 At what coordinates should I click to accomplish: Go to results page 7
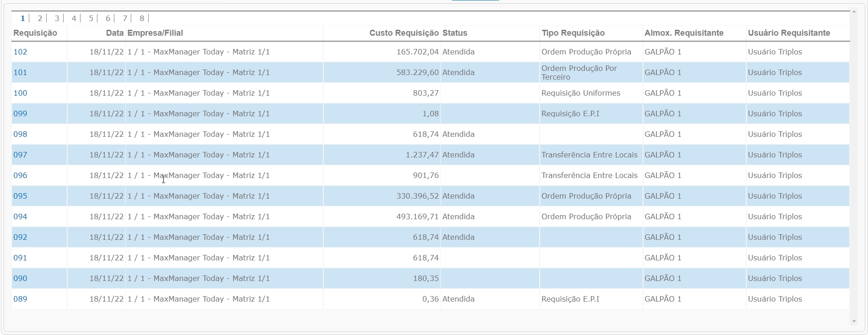point(125,18)
